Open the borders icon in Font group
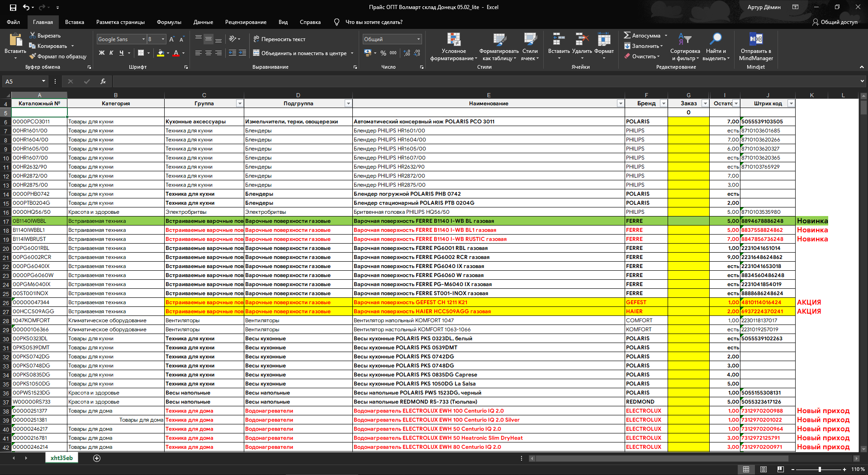Screen dimensions: 868x475 [x=141, y=53]
